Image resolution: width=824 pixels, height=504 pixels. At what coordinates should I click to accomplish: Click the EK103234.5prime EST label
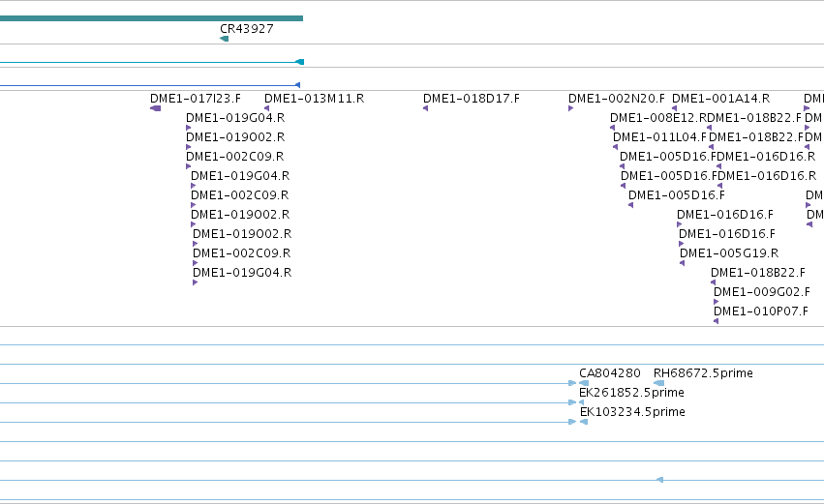coord(632,412)
